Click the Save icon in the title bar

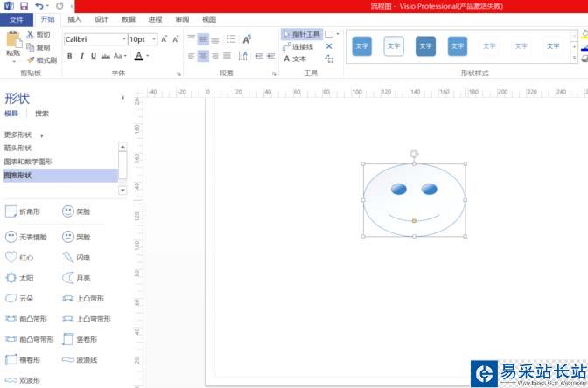pos(24,5)
